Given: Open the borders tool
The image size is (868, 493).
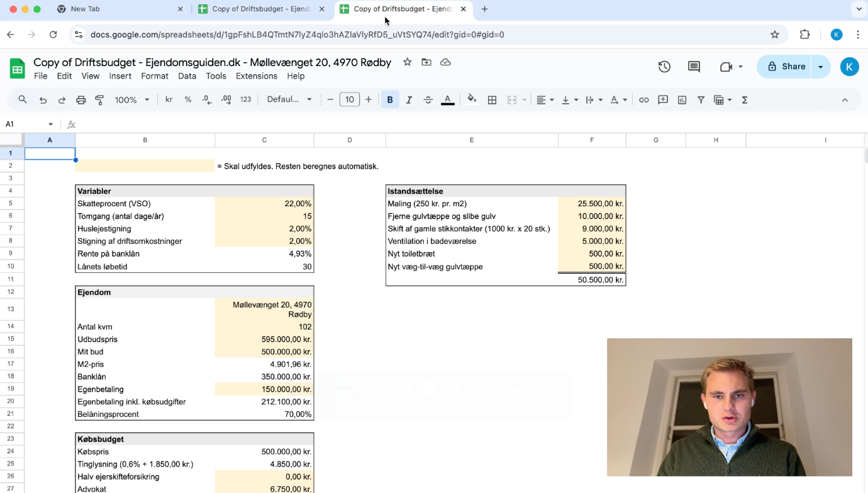Looking at the screenshot, I should (492, 100).
